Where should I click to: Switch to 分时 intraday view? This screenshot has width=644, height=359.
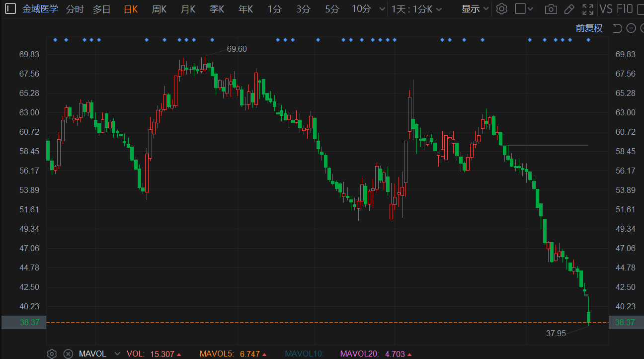click(x=75, y=9)
